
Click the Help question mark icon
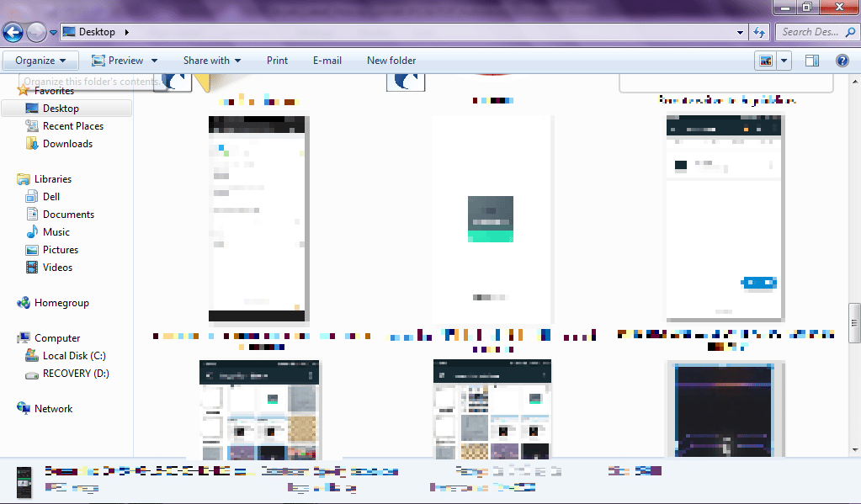pos(842,61)
